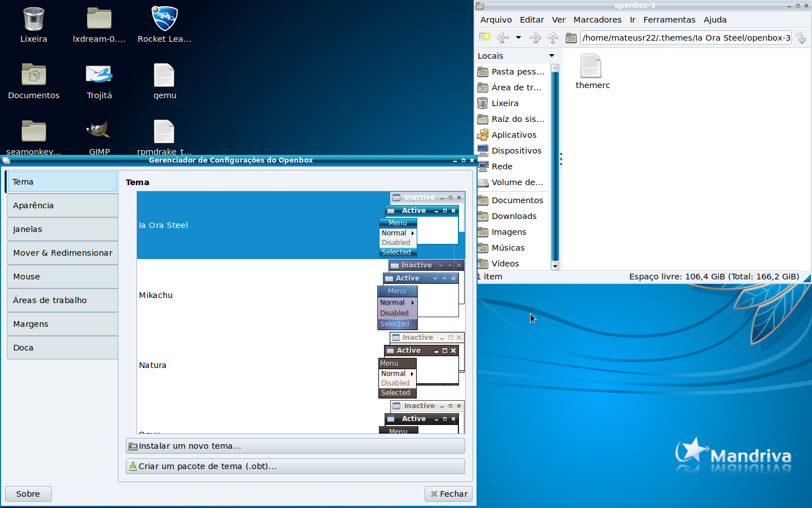Select the Documentos folder on the desktop
812x508 pixels.
[x=34, y=81]
